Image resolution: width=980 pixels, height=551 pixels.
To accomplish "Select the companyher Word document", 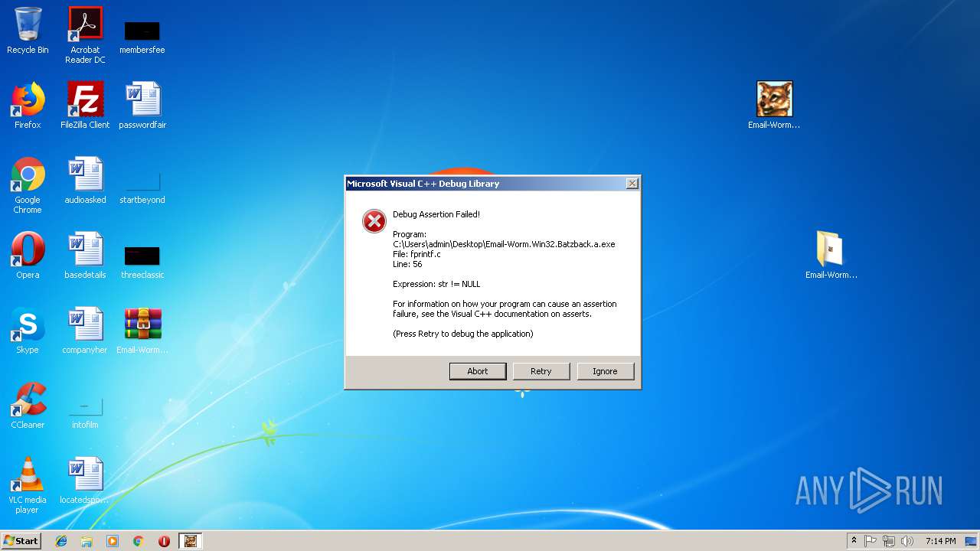I will tap(85, 331).
